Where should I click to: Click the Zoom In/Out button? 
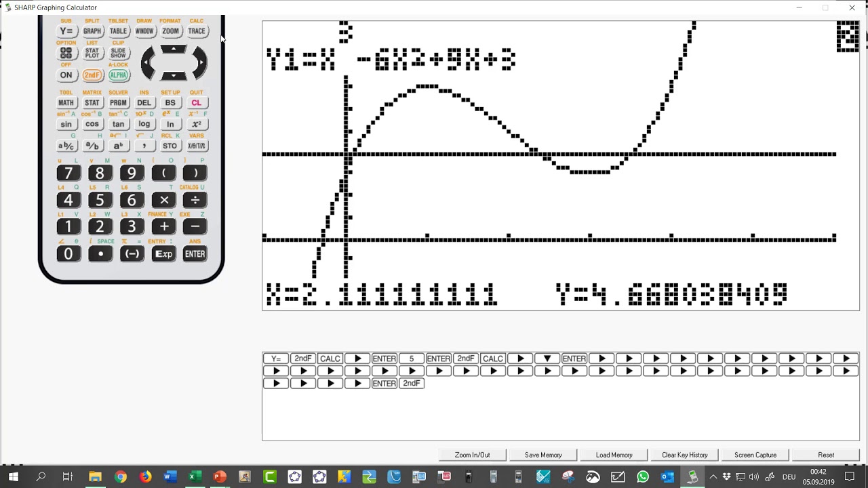click(472, 455)
